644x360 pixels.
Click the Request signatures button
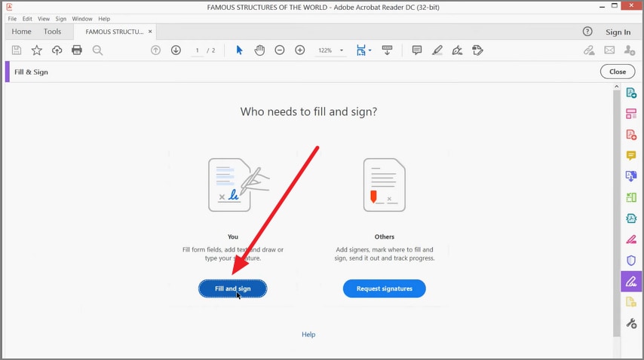[385, 288]
